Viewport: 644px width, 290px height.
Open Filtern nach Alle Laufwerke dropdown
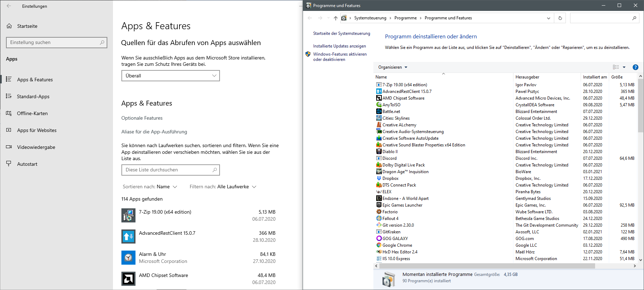223,187
